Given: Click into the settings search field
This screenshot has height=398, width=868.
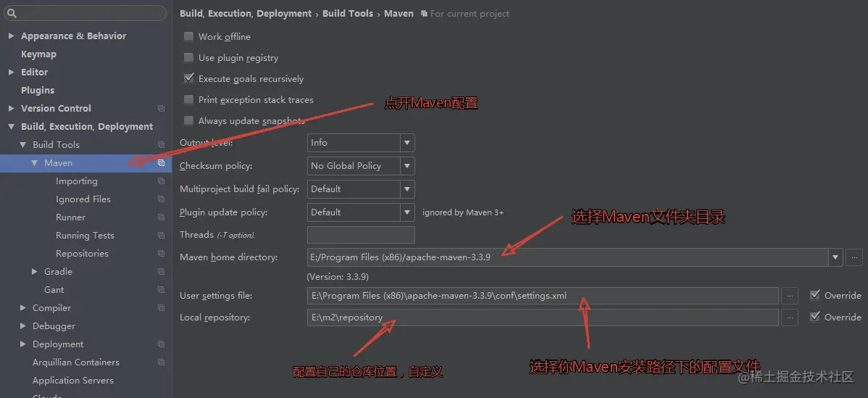Looking at the screenshot, I should pos(85,13).
